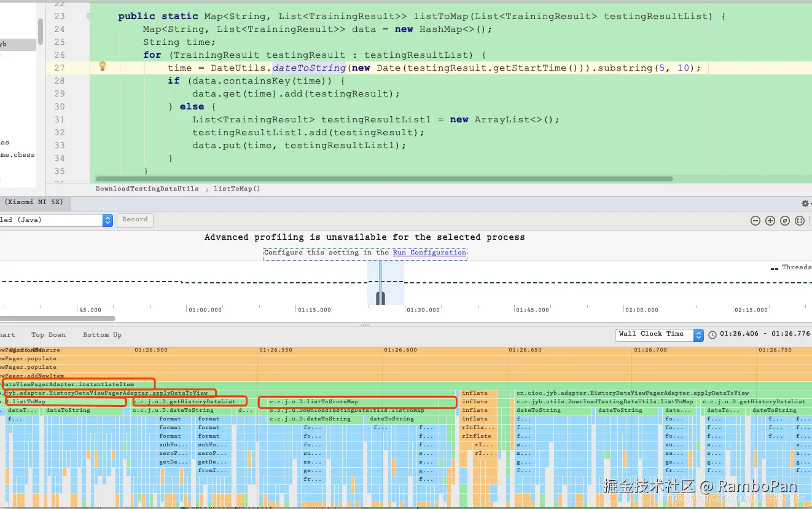Click the Record button
This screenshot has width=812, height=509.
pos(135,219)
